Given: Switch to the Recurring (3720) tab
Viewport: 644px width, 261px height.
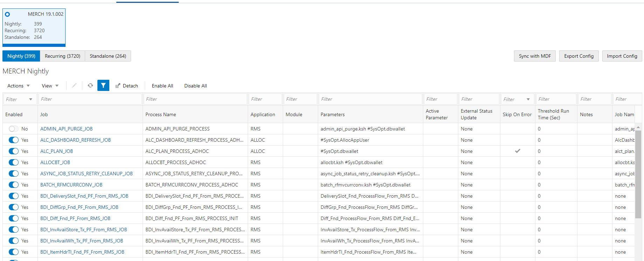Looking at the screenshot, I should 62,56.
